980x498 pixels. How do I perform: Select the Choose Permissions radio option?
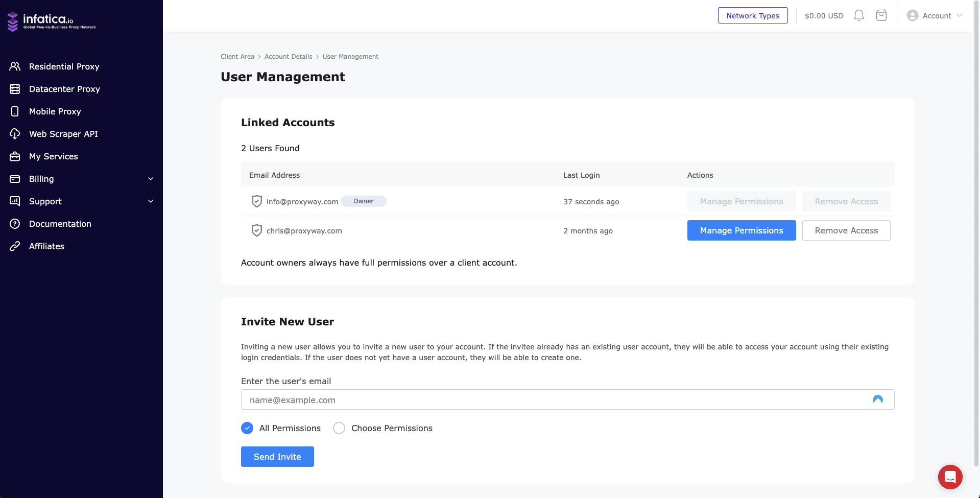(339, 428)
